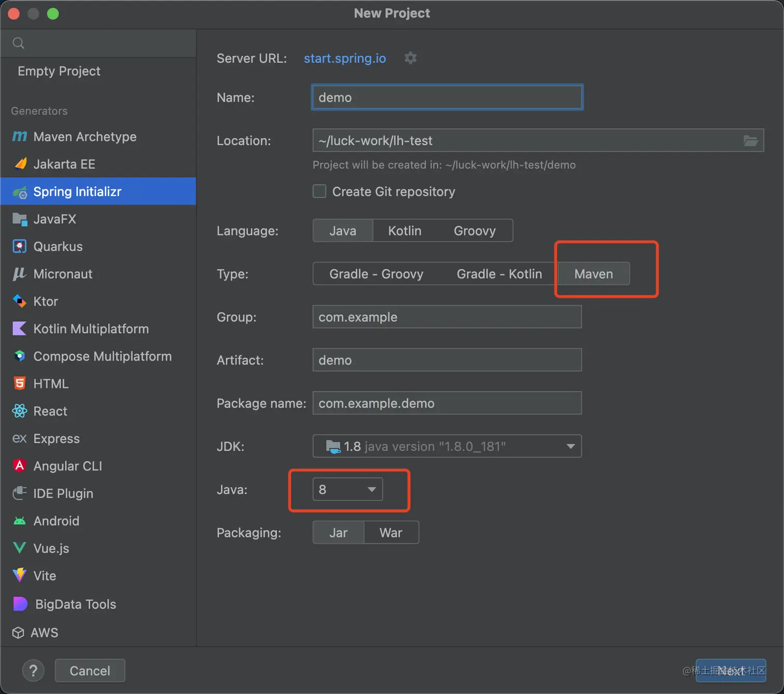Select IDE Plugin generator entry

point(99,493)
